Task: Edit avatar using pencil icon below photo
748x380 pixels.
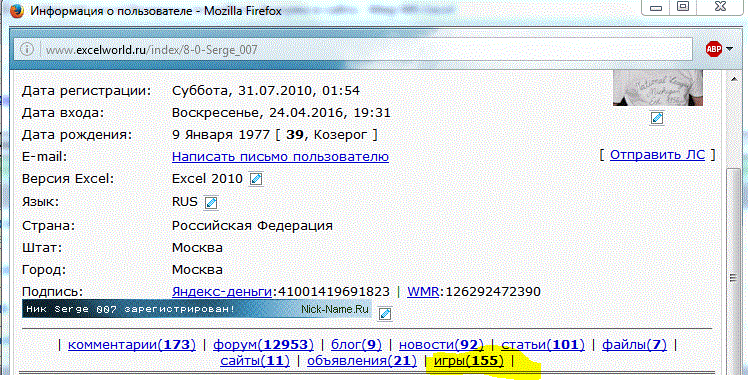Action: (x=657, y=118)
